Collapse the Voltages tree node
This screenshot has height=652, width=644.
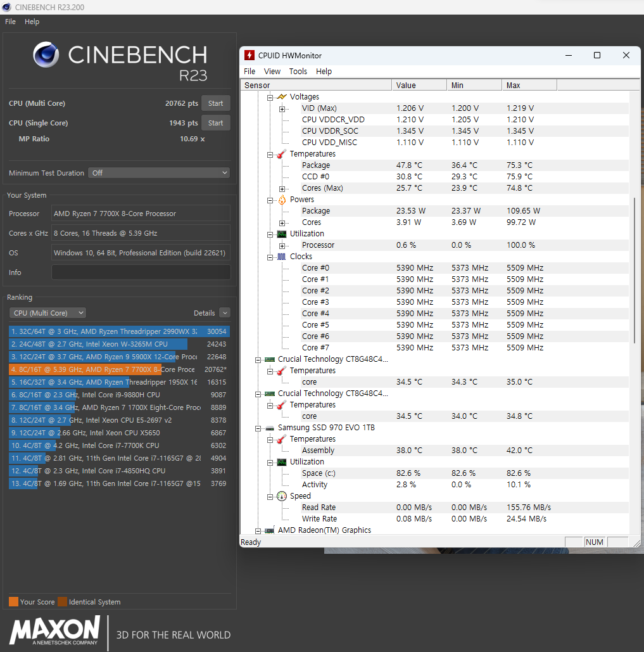(x=270, y=98)
